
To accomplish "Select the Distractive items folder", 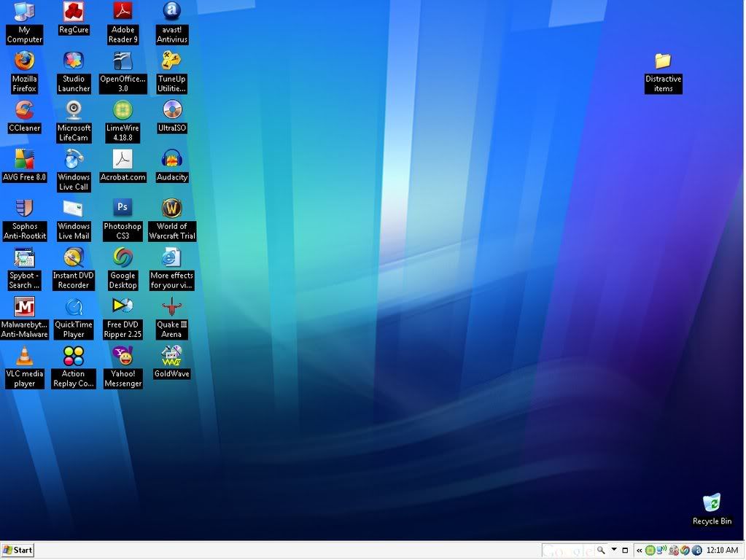I will click(663, 72).
